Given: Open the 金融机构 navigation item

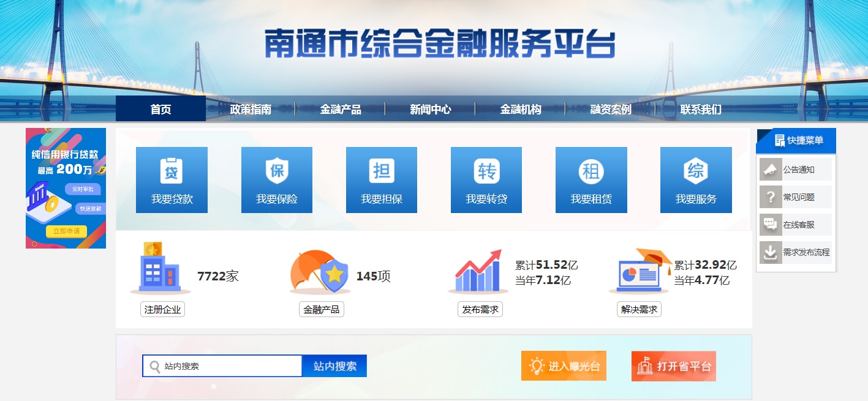Looking at the screenshot, I should tap(521, 110).
